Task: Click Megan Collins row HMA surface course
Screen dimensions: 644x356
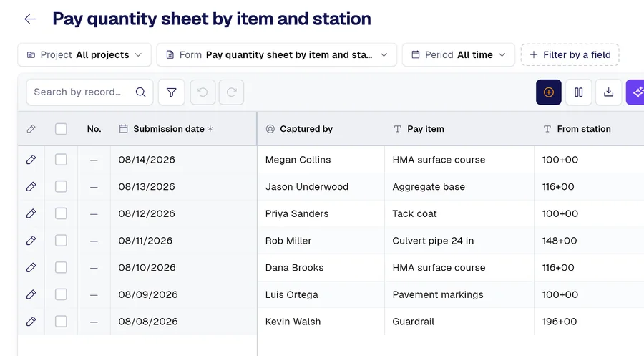Action: (459, 160)
